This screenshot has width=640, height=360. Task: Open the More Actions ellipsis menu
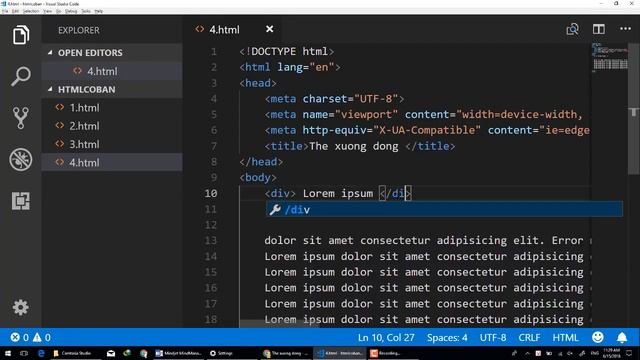pyautogui.click(x=625, y=29)
